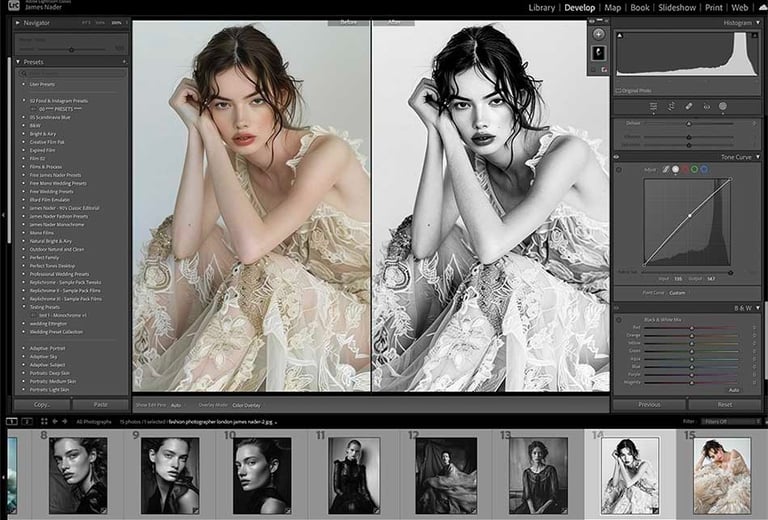Screen dimensions: 768x520
Task: Click the preset Amount slider handle
Action: 72,49
